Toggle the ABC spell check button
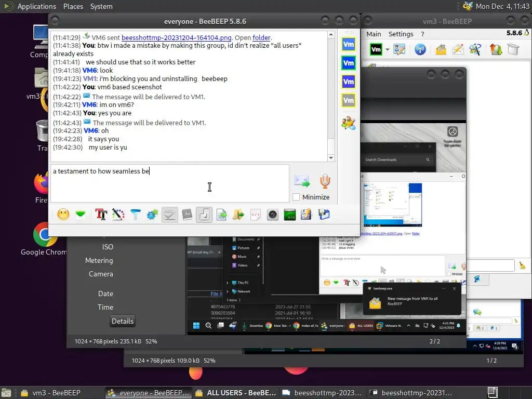Viewport: 532px width, 399px height. pos(170,215)
